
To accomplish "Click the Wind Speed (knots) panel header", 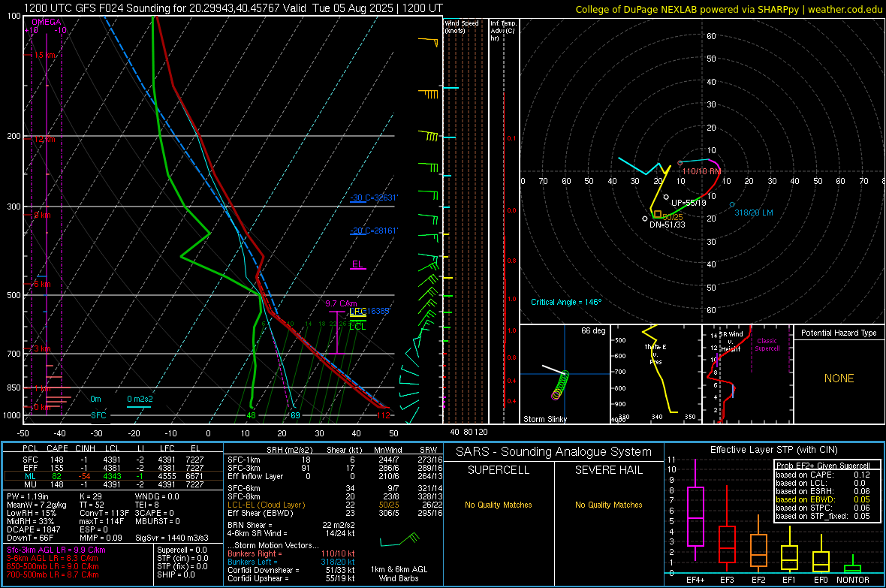I will tap(462, 26).
